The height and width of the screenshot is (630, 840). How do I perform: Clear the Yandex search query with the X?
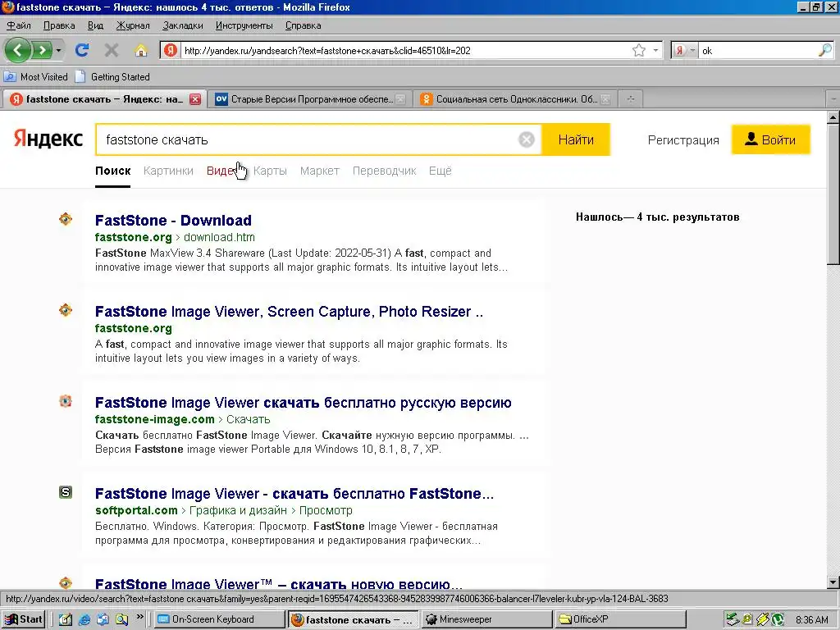coord(527,139)
